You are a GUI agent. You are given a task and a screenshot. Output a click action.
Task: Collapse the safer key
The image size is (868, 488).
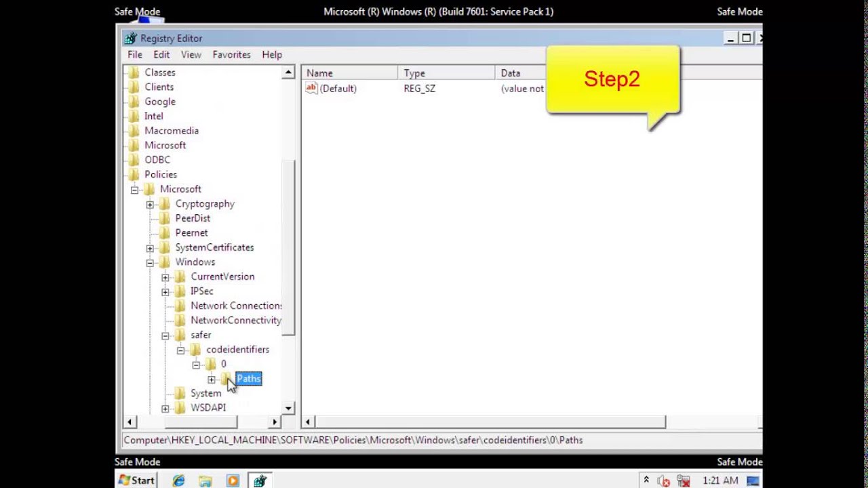[165, 335]
